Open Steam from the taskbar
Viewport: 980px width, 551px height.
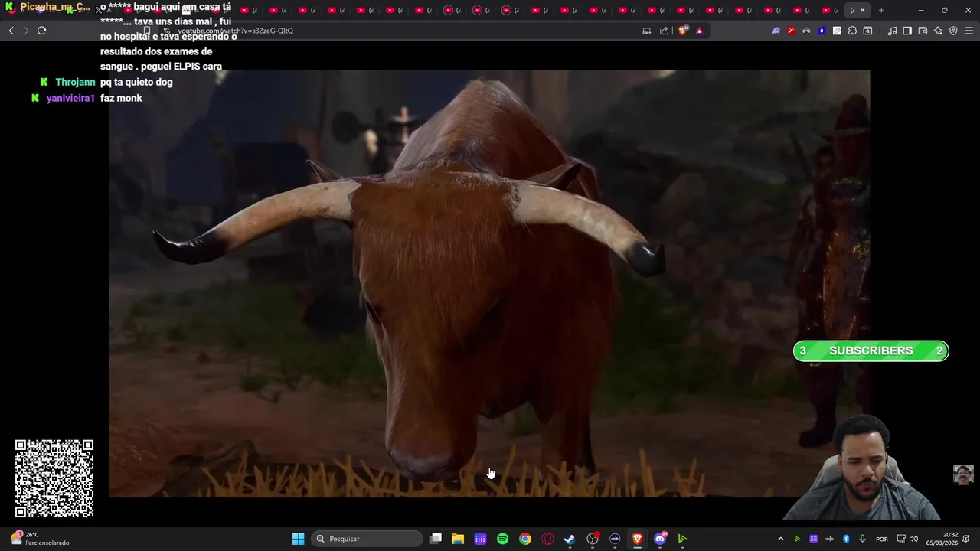(570, 539)
